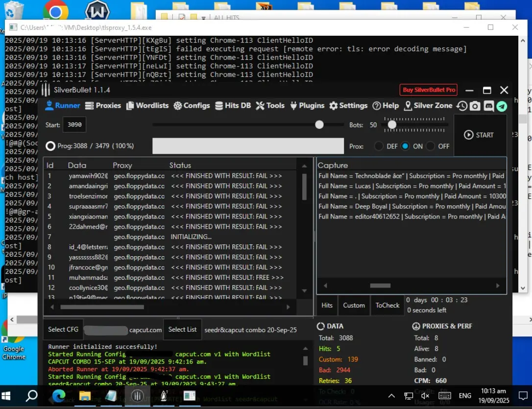
Task: Click right arrow of Capture horizontal scrollbar
Action: coord(498,286)
